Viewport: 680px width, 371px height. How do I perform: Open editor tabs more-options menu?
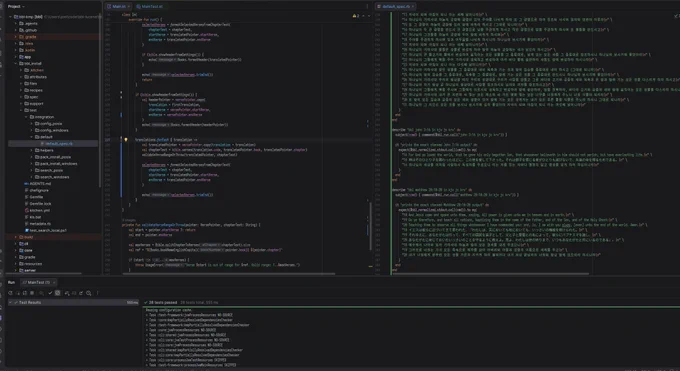coord(367,7)
